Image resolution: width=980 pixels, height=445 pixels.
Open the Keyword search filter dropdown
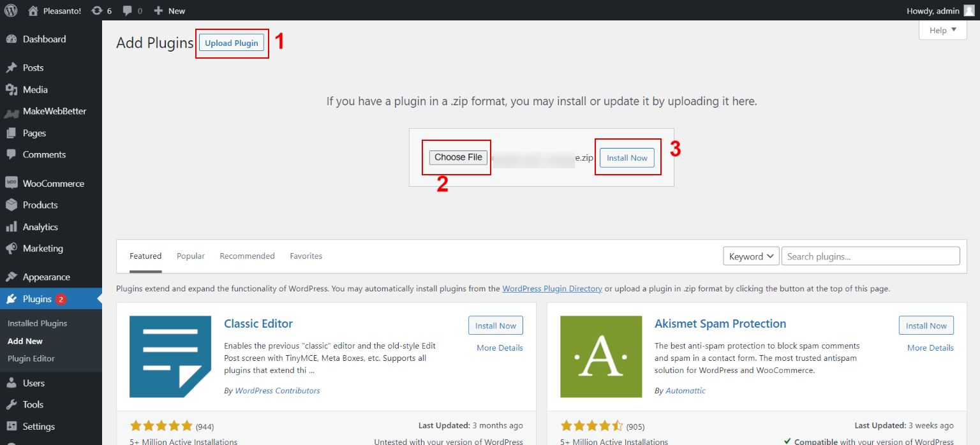point(751,256)
